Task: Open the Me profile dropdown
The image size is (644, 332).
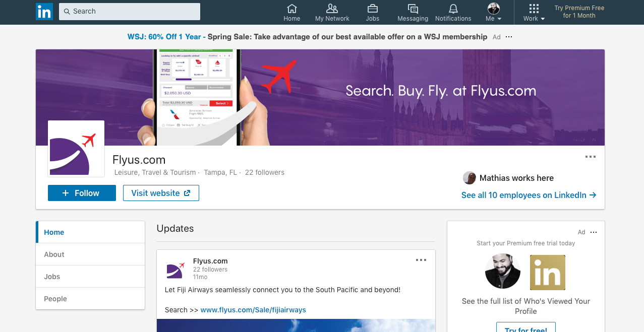Action: coord(493,13)
